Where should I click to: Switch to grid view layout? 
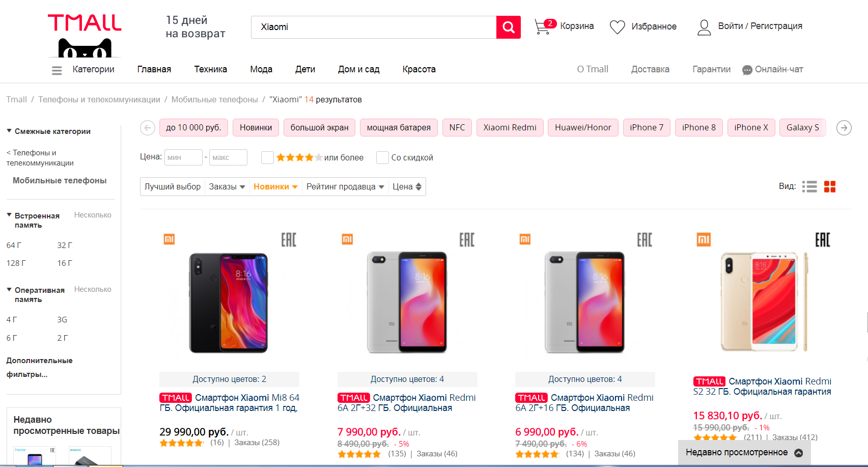coord(830,187)
